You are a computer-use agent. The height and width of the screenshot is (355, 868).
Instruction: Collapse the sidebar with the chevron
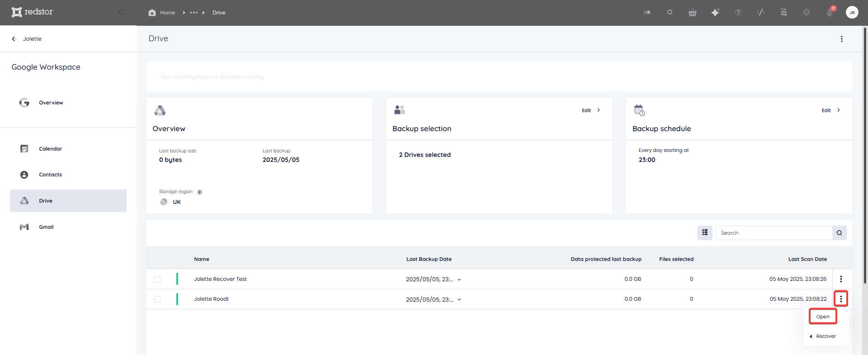pyautogui.click(x=120, y=12)
